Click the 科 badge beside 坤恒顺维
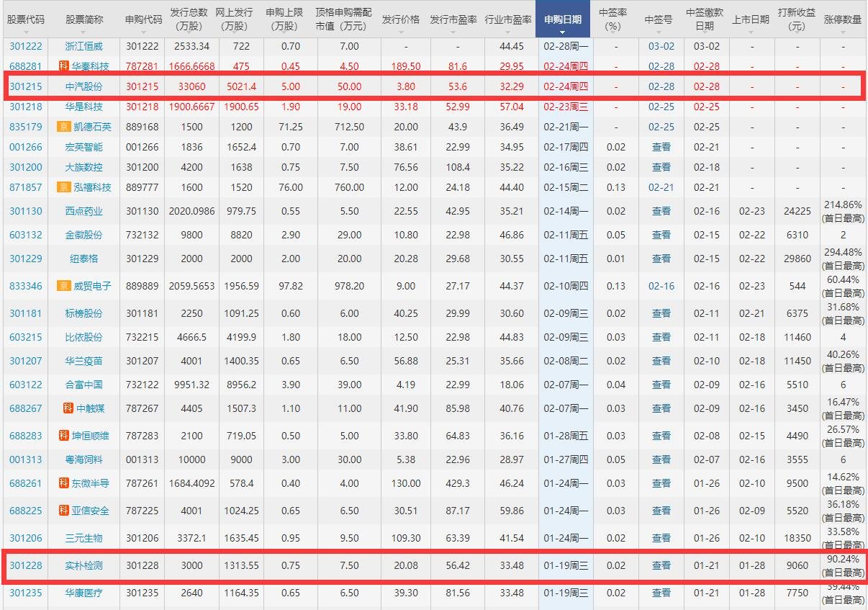Viewport: 868px width, 610px height. [63, 436]
